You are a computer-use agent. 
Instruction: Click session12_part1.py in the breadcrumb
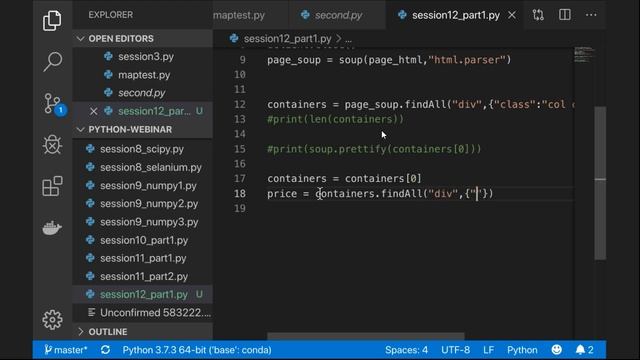(287, 39)
